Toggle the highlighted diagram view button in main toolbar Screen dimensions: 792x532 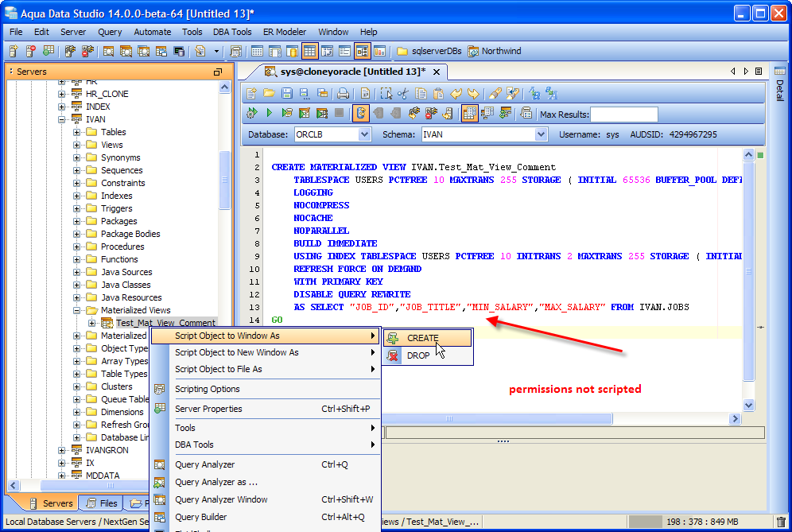(x=362, y=51)
